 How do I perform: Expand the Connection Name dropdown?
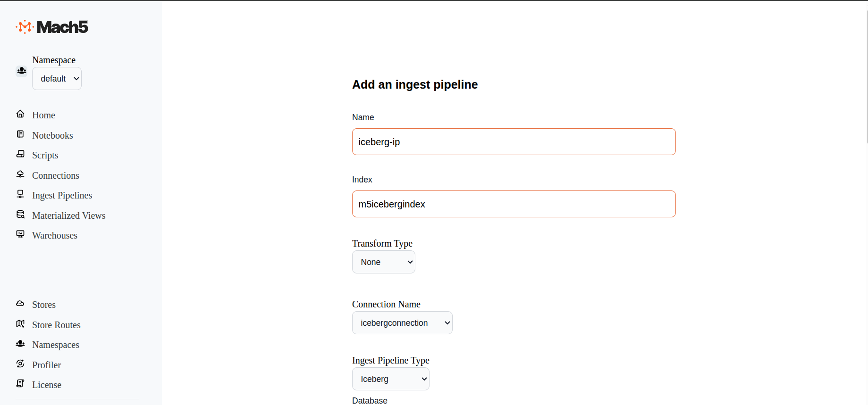click(402, 322)
